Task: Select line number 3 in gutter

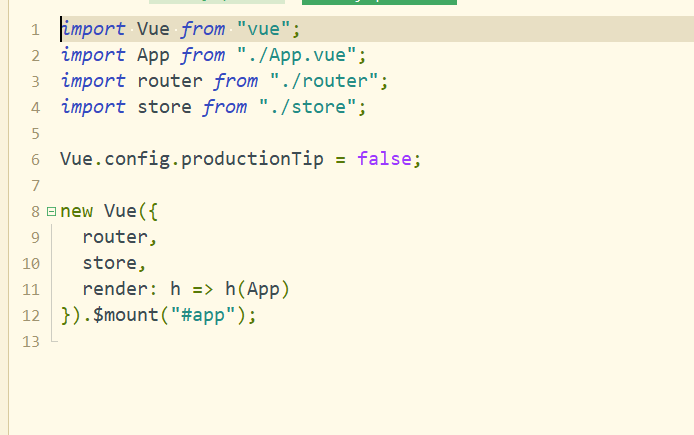Action: coord(35,82)
